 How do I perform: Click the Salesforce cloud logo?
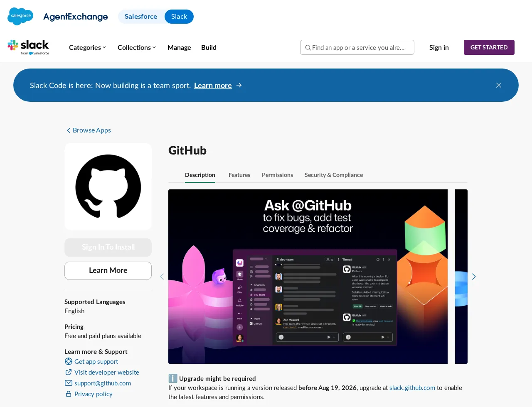point(20,16)
